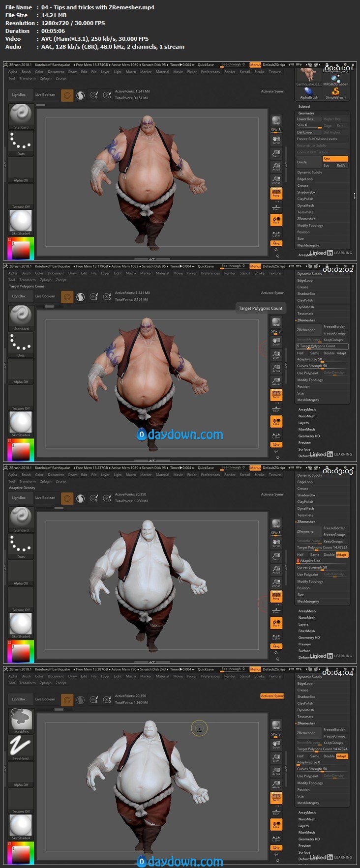Click the Zoom icon in 00:03:03 frame
This screenshot has height=868, width=360.
click(x=276, y=556)
